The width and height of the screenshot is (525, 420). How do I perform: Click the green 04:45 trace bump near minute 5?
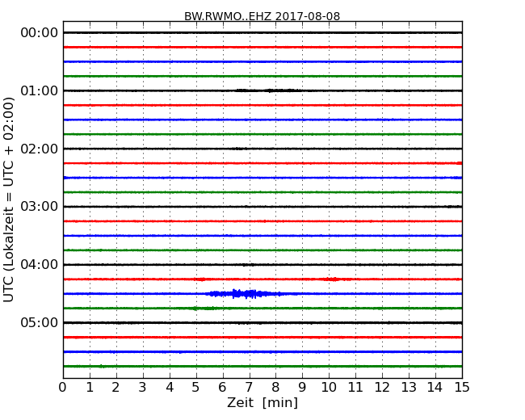(x=203, y=308)
